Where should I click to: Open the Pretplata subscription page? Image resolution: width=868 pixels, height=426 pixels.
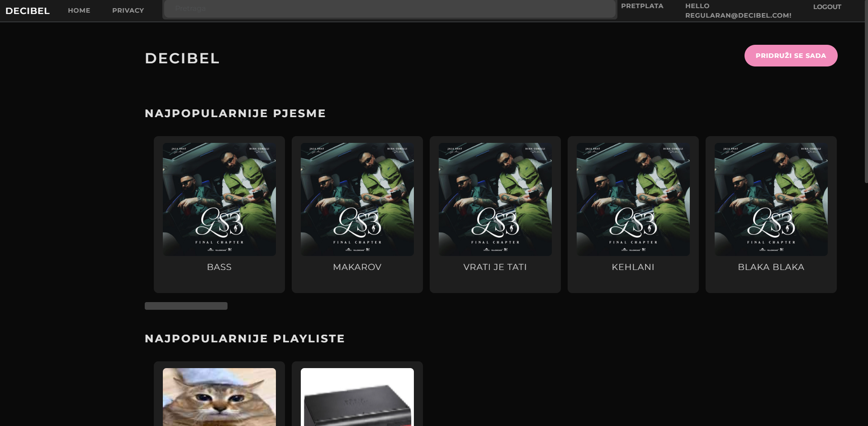coord(642,6)
